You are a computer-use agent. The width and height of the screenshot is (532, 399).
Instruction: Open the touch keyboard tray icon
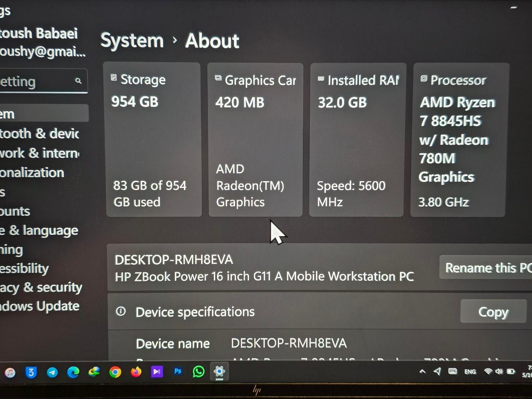pos(453,371)
